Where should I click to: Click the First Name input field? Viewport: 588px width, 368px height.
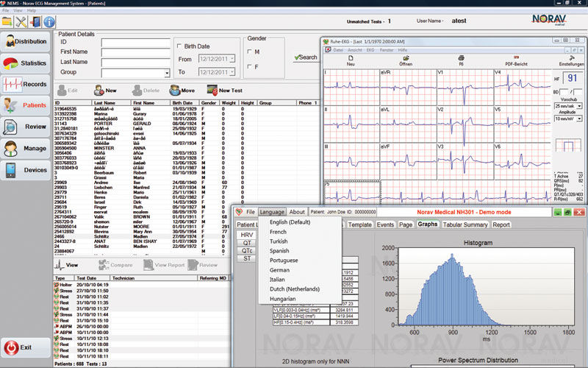tap(136, 52)
